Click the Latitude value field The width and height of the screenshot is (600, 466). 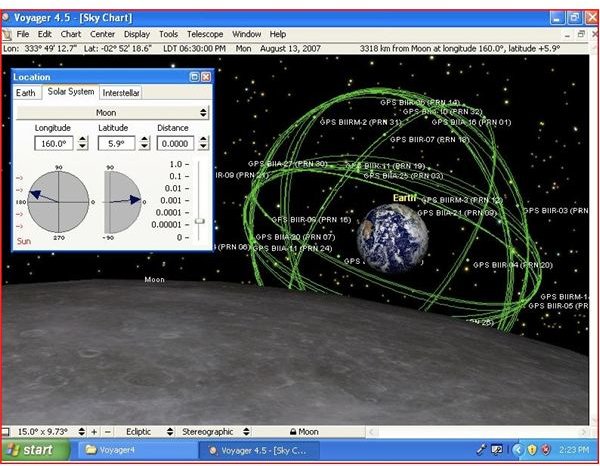tap(116, 143)
